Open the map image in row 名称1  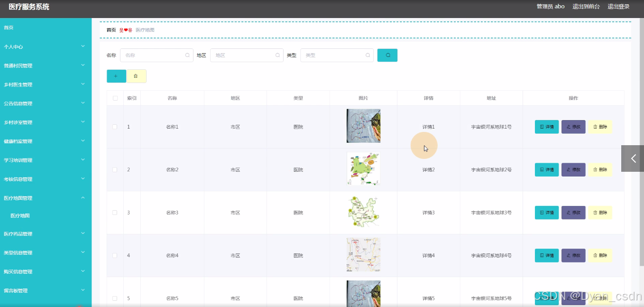click(363, 126)
